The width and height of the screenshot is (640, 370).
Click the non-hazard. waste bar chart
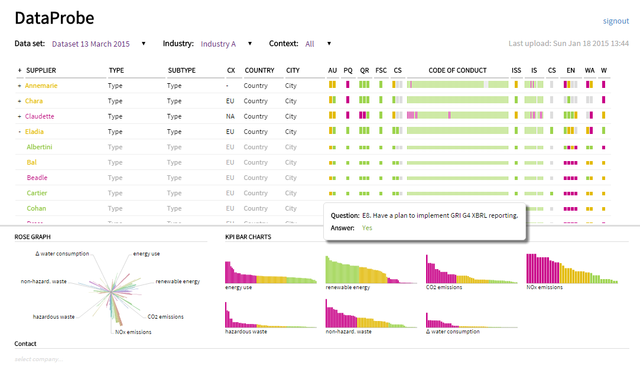click(371, 313)
